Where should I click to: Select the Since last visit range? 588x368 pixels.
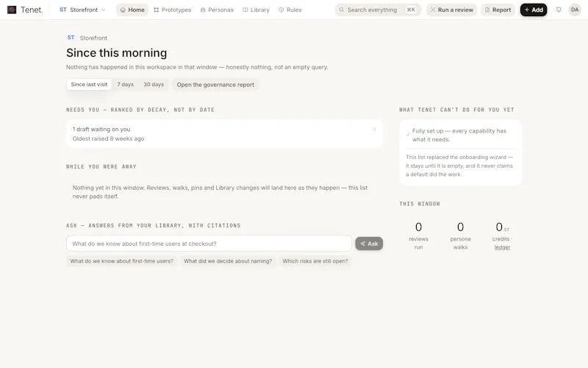pos(89,85)
